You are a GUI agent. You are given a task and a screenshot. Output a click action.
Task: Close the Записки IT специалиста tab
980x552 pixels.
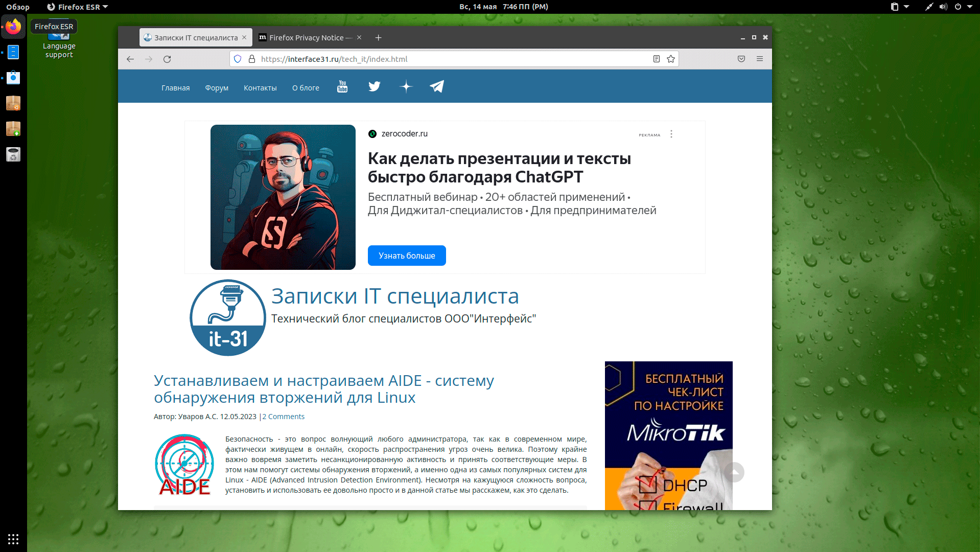[244, 37]
